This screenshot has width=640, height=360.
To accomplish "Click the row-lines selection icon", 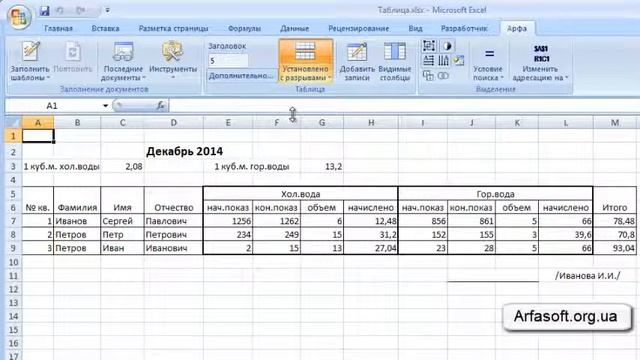I will point(429,61).
